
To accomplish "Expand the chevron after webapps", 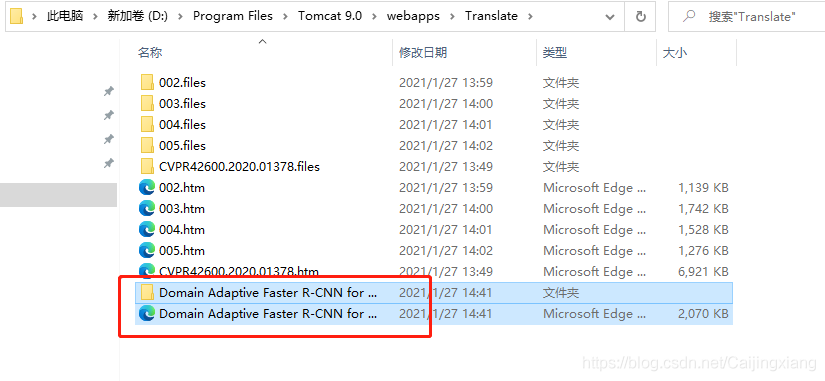I will click(x=452, y=16).
